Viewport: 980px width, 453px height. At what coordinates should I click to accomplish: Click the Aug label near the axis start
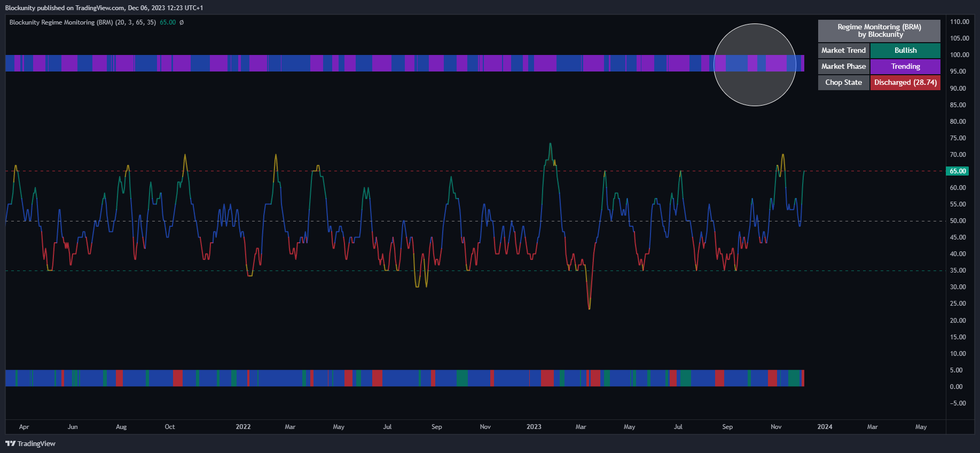(x=121, y=427)
